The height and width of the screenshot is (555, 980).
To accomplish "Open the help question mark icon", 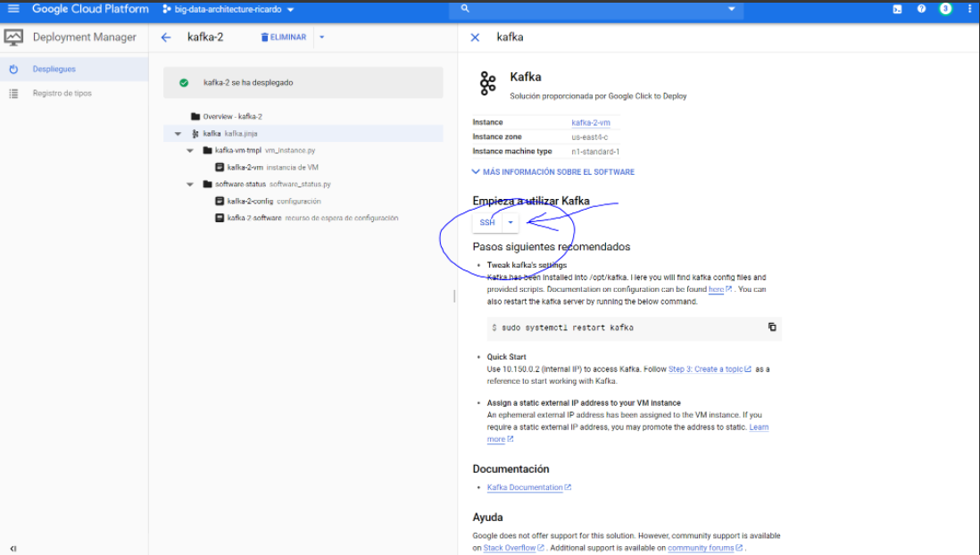I will coord(921,9).
